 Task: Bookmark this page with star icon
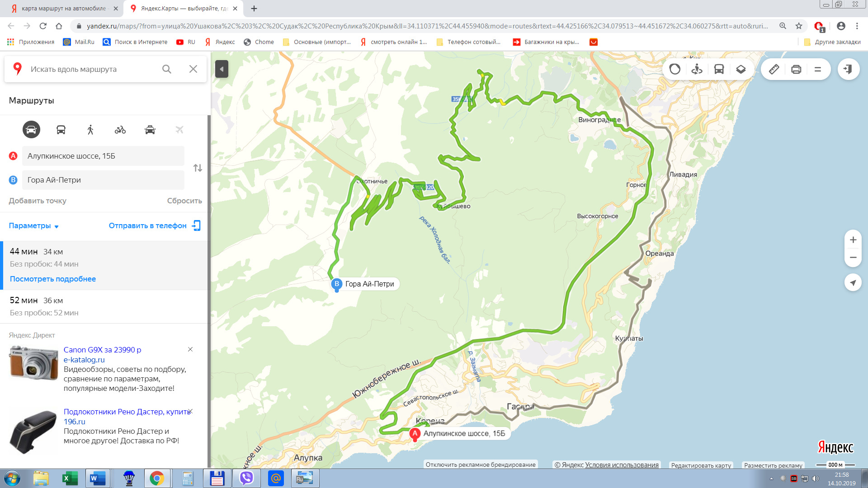pos(799,26)
